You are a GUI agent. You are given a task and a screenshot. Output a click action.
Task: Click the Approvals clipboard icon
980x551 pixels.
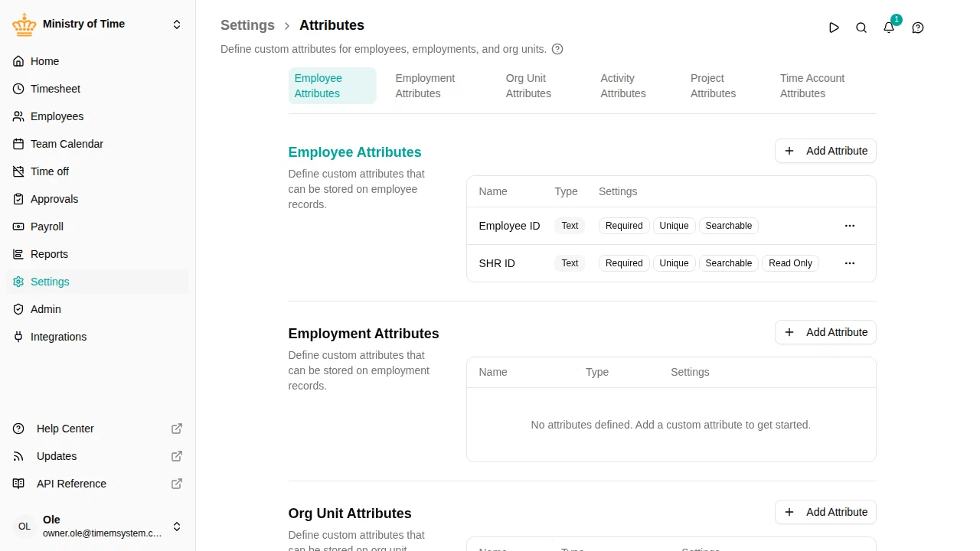point(18,199)
